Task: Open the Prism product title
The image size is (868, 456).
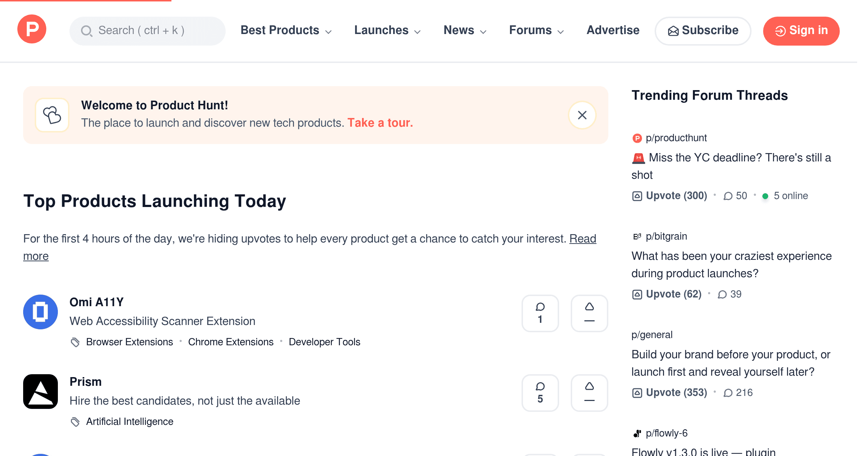Action: pos(85,382)
